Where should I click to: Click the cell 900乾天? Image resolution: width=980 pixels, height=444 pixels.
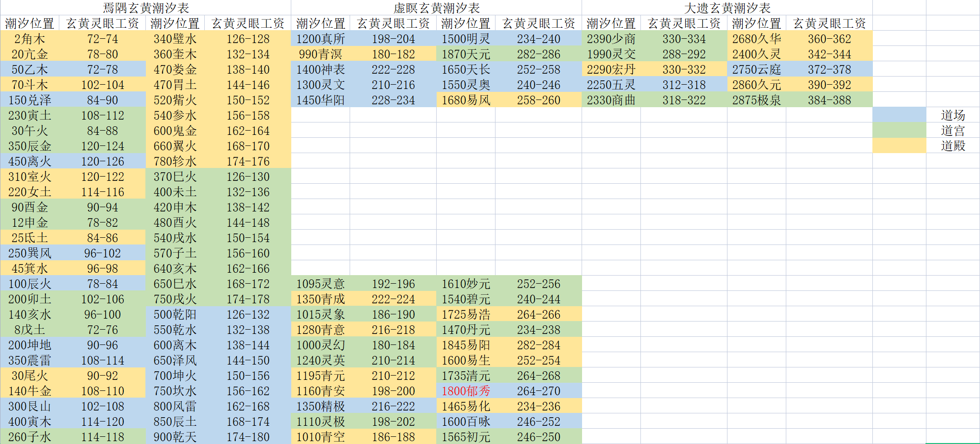click(175, 436)
